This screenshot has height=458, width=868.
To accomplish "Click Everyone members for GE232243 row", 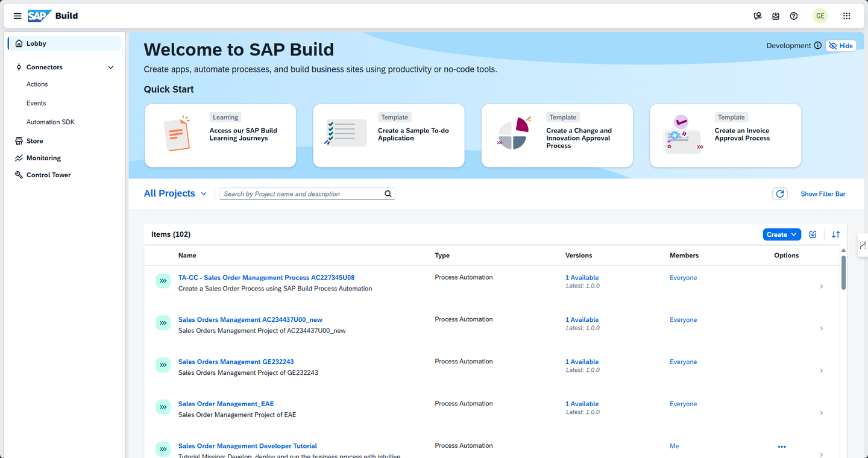I will tap(683, 362).
